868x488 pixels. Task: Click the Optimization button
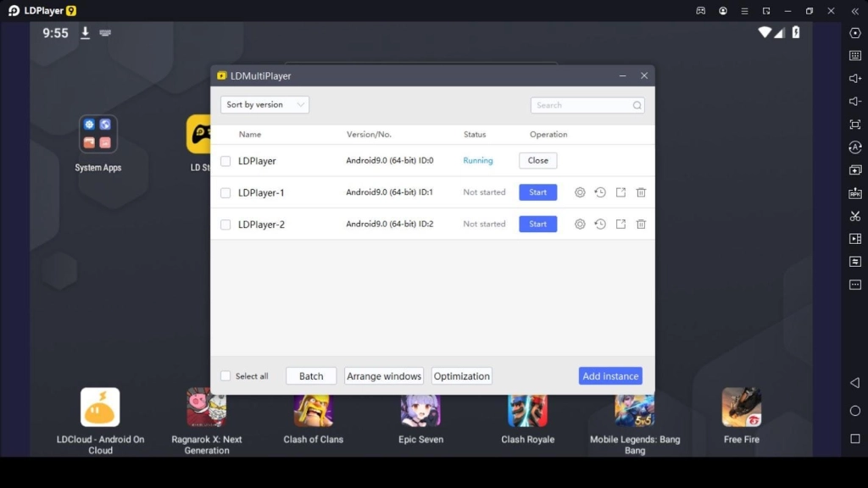(x=462, y=376)
